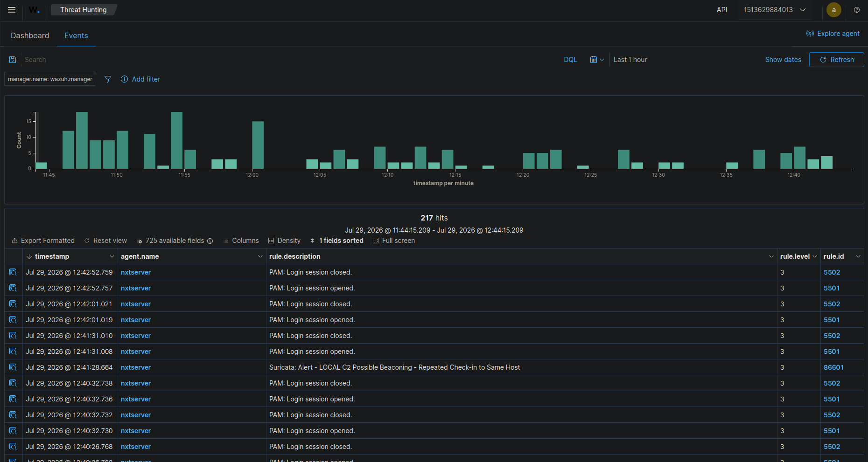Expand rule.description column options
This screenshot has width=868, height=462.
coord(771,256)
